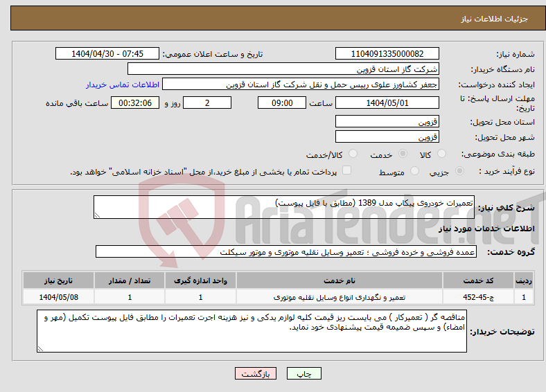The height and width of the screenshot is (392, 546).
Task: Click the شهر محل تحویل قزوین field
Action: coord(387,136)
